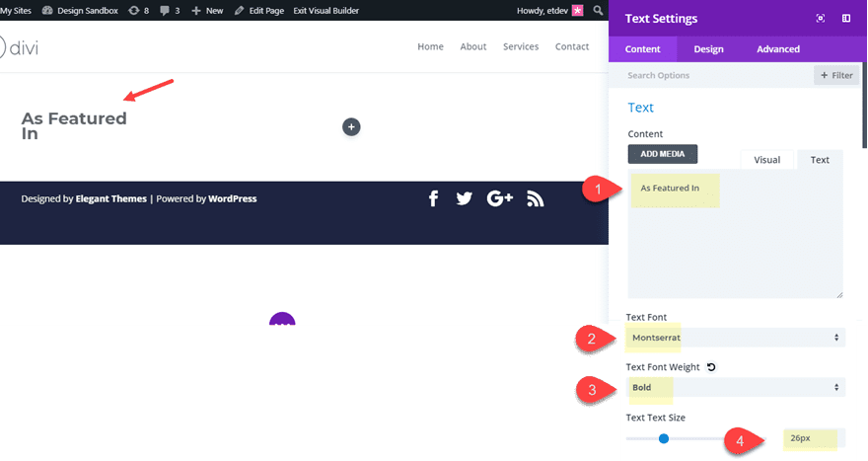Image resolution: width=868 pixels, height=461 pixels.
Task: Click the RSS feed footer icon
Action: click(x=535, y=198)
